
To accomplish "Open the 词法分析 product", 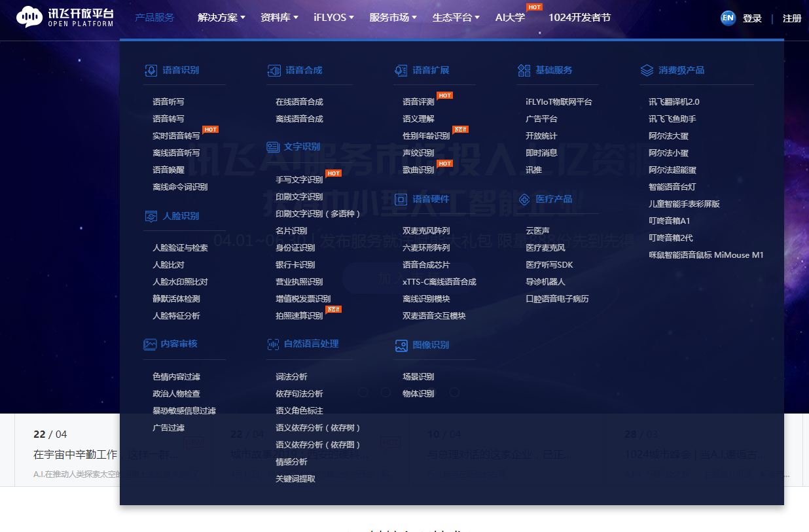I will click(x=291, y=377).
